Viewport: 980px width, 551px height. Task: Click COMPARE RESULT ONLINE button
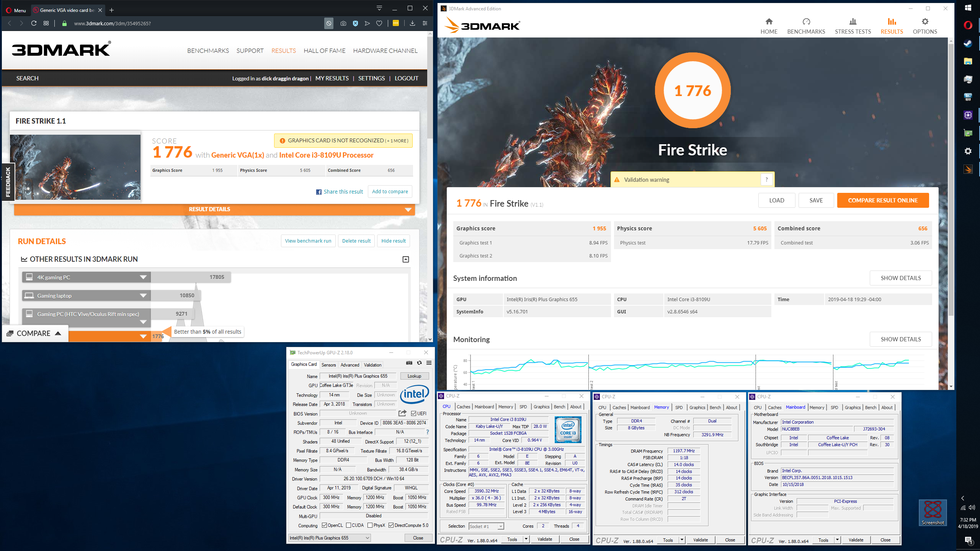coord(883,201)
